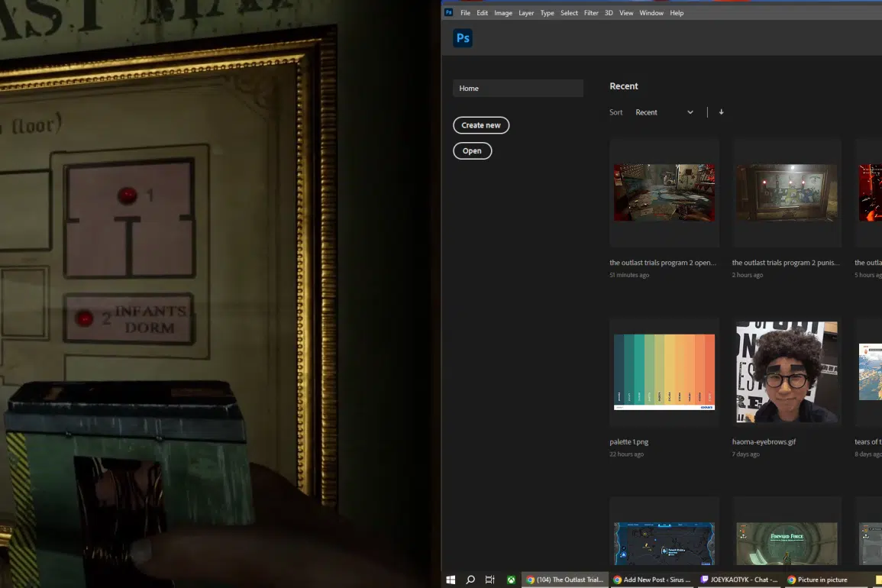Open the Filter menu
The height and width of the screenshot is (588, 882).
[591, 13]
